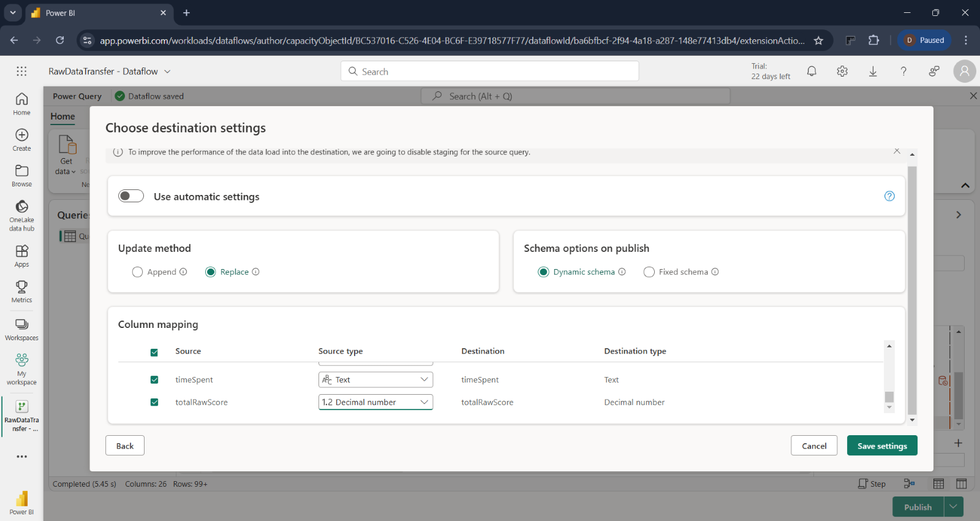Viewport: 980px width, 521px height.
Task: Select the Replace update method
Action: 210,272
